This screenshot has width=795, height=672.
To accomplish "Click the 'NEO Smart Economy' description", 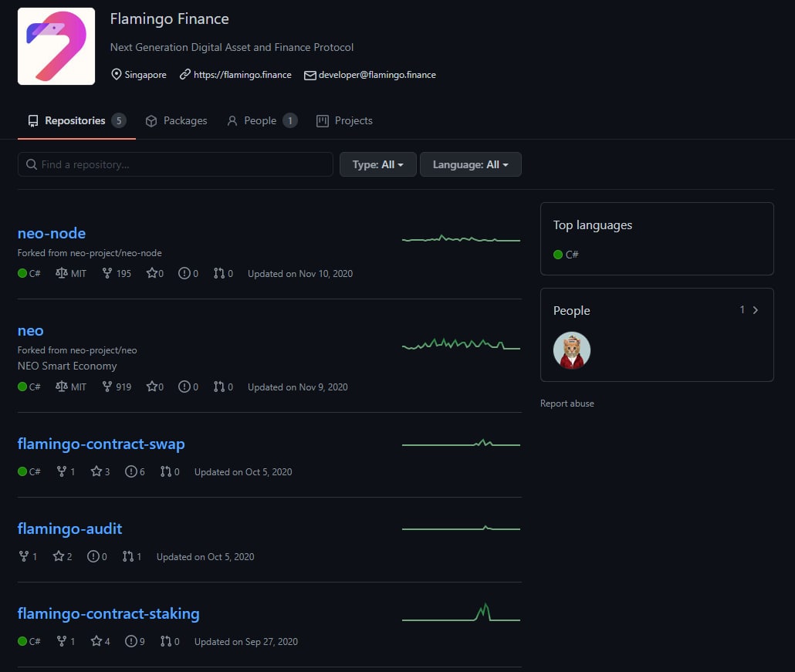I will (67, 366).
